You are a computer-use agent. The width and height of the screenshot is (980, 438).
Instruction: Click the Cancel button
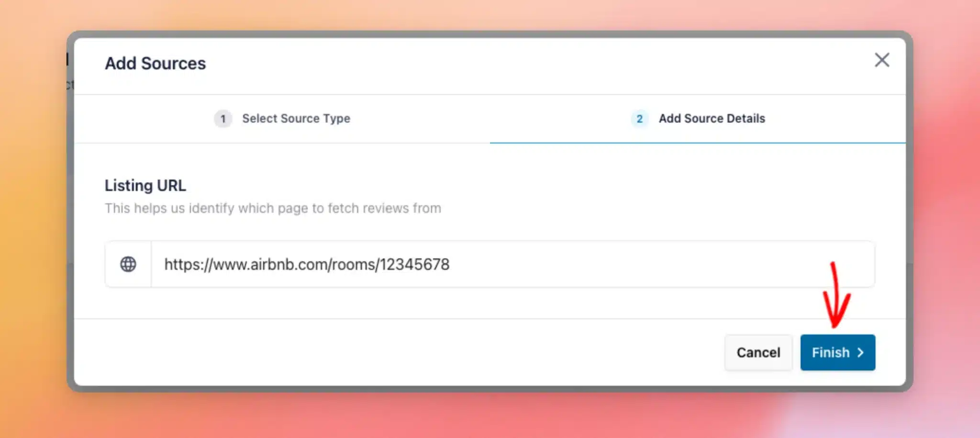(x=758, y=353)
